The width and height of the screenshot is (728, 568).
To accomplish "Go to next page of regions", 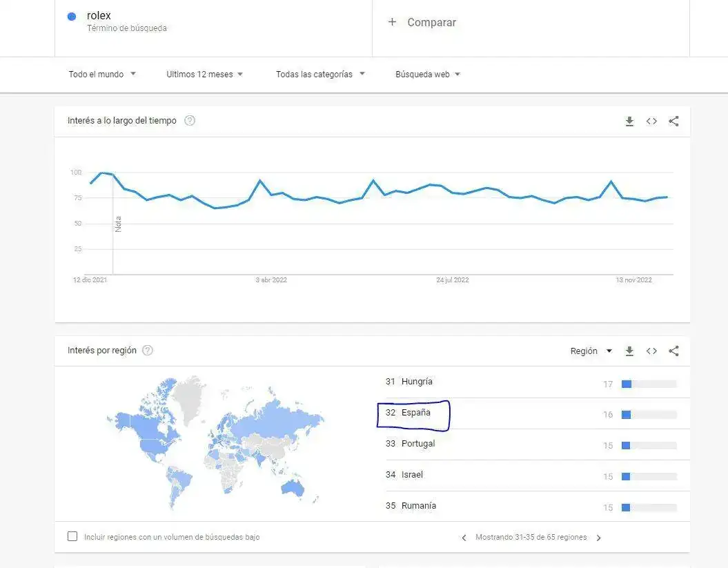I will [598, 538].
